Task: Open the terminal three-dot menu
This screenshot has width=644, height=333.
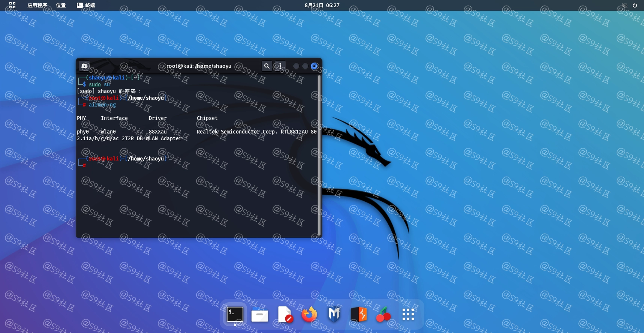Action: pos(280,66)
